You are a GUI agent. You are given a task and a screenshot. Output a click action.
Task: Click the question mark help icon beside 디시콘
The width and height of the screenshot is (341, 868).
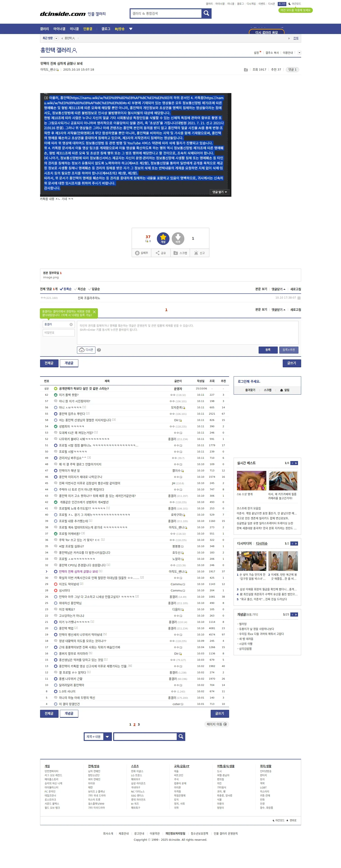coord(99,350)
